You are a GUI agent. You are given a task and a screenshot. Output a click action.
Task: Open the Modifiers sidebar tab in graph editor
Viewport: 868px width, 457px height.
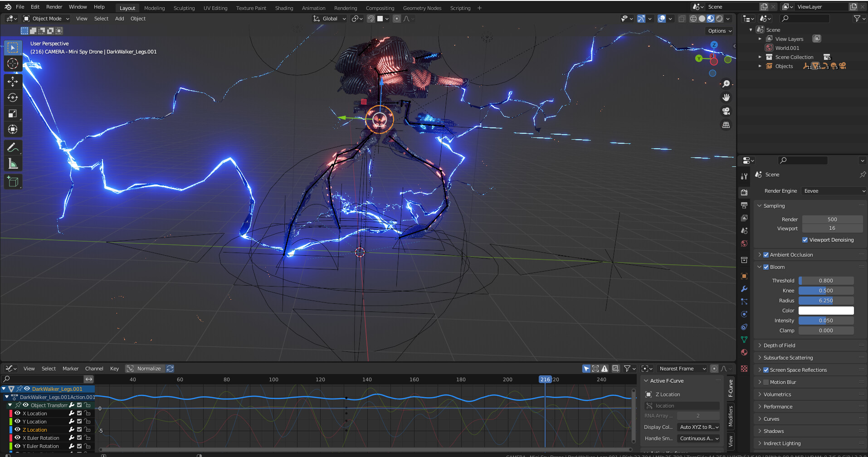pos(731,416)
